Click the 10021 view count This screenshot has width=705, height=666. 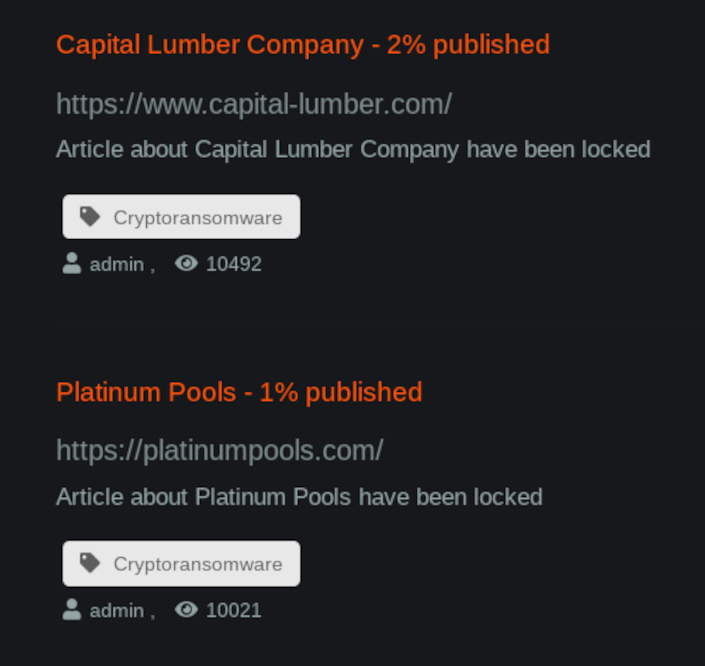[234, 611]
